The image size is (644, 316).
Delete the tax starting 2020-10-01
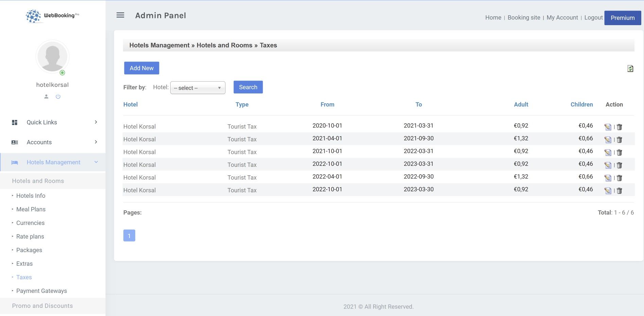619,127
